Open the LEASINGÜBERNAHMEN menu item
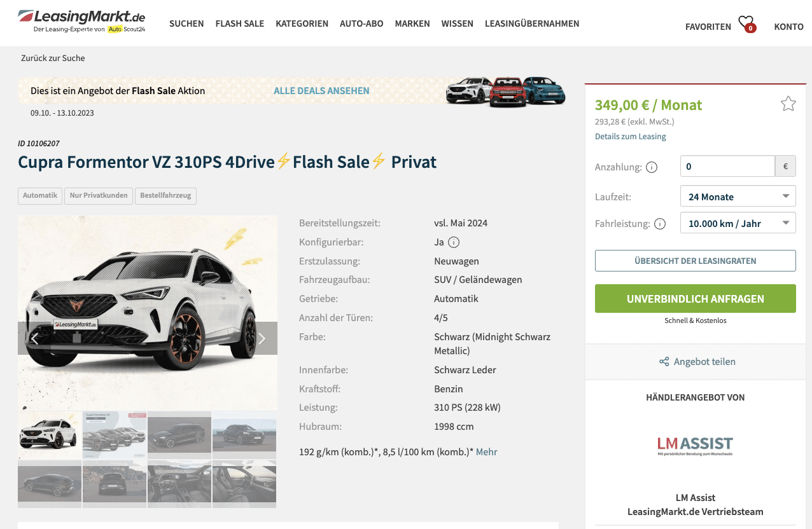812x529 pixels. pyautogui.click(x=532, y=24)
